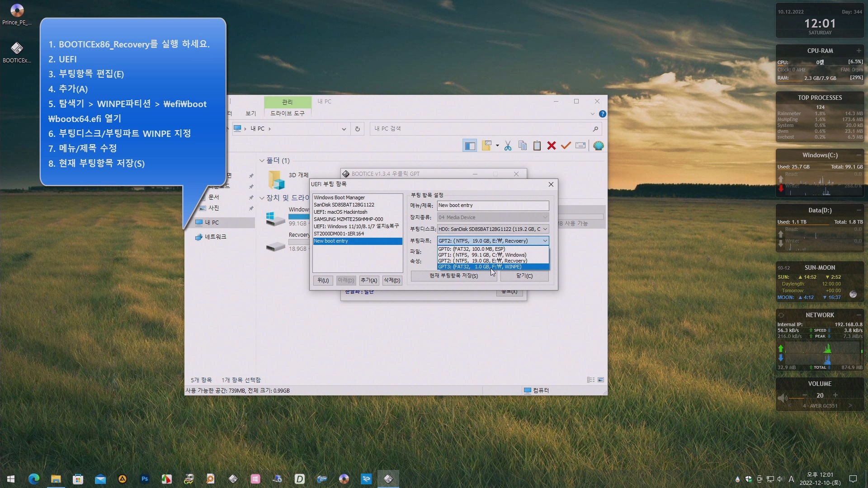Open the Prince_PE desktop shortcut

17,14
